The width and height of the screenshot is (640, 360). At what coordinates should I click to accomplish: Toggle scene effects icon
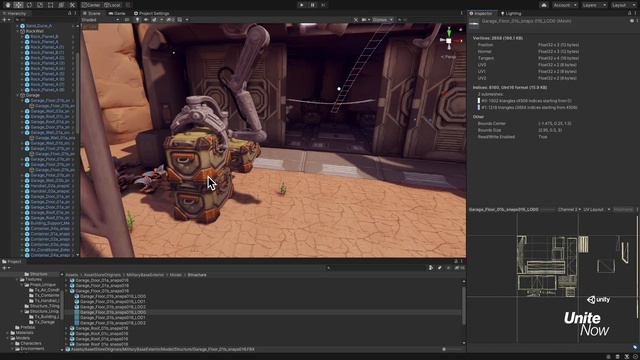coord(154,20)
